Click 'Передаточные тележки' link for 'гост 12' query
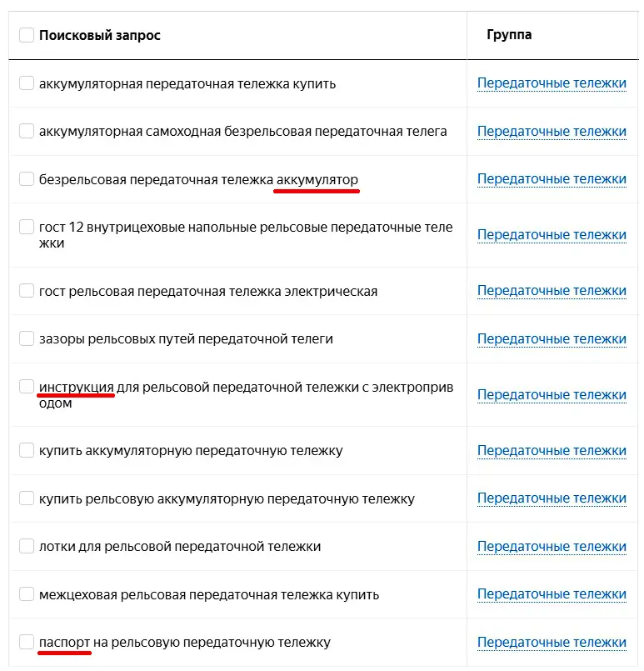 [x=552, y=235]
